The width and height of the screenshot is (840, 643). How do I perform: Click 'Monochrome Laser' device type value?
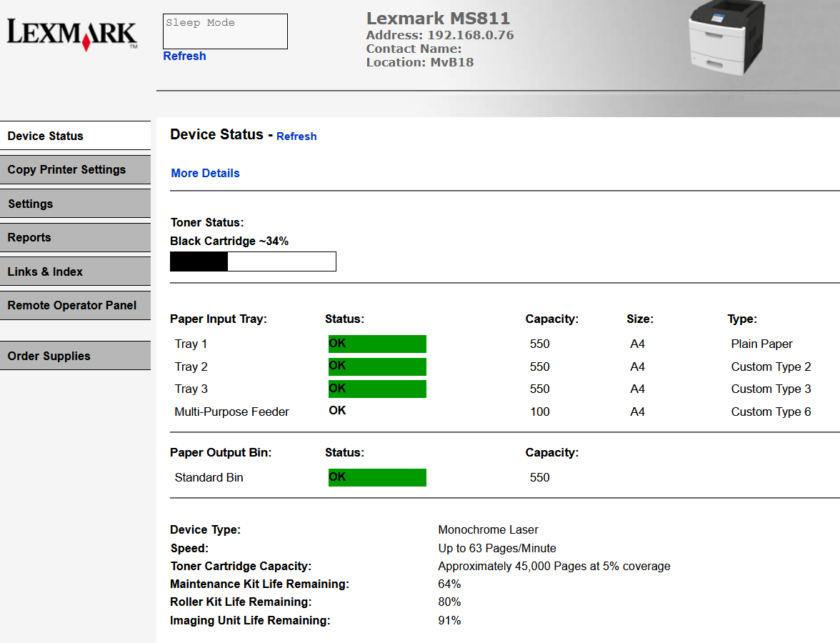tap(488, 530)
